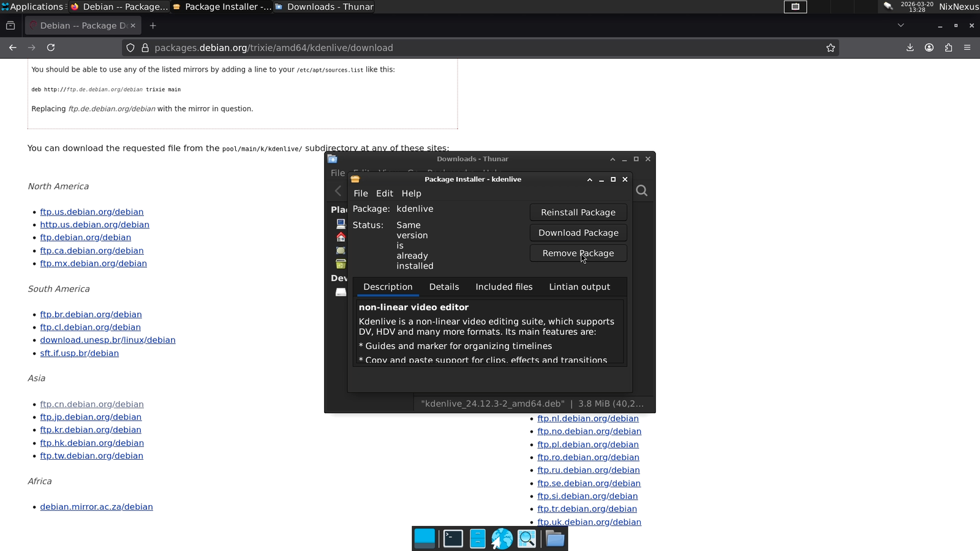The width and height of the screenshot is (980, 551).
Task: Click the shield tracking protection icon
Action: pyautogui.click(x=130, y=48)
